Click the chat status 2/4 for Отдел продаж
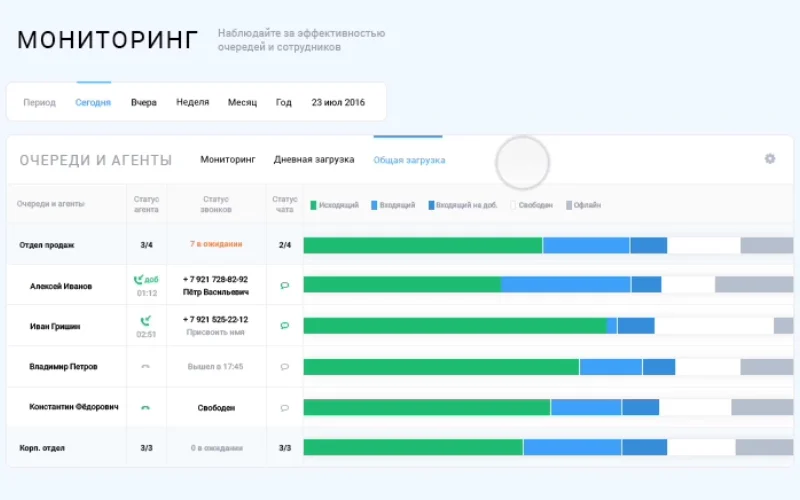The height and width of the screenshot is (500, 800). 285,245
